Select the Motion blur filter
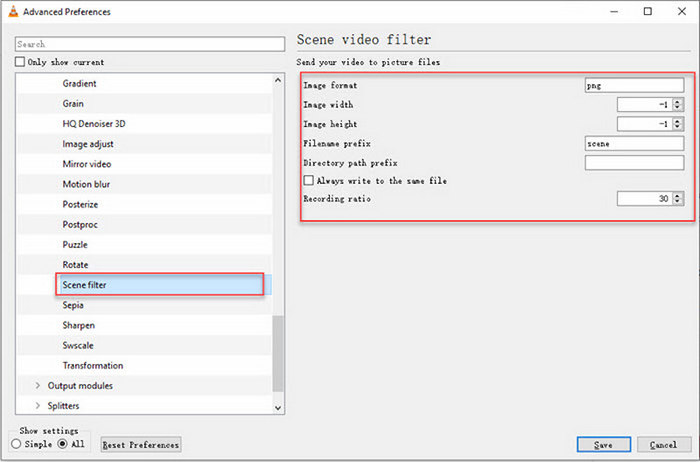The width and height of the screenshot is (700, 462). coord(86,184)
